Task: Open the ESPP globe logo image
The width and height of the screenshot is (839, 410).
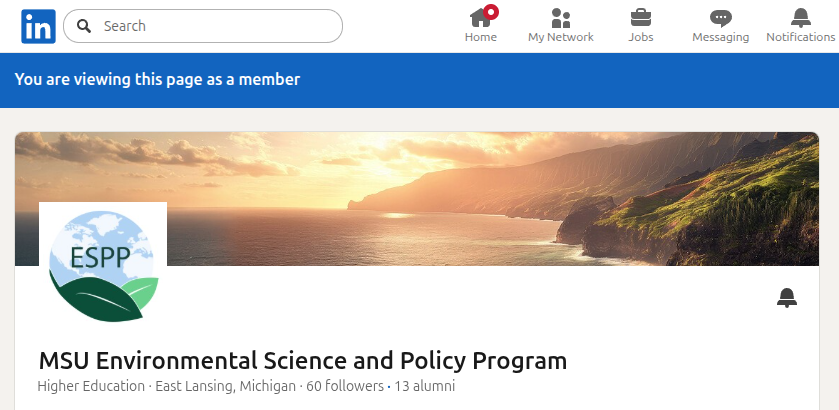Action: [103, 265]
